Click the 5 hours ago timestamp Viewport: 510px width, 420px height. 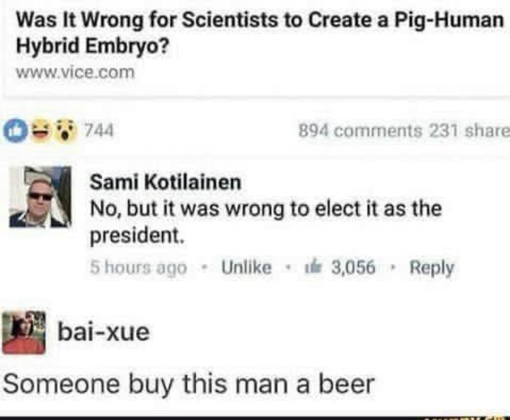pyautogui.click(x=138, y=267)
